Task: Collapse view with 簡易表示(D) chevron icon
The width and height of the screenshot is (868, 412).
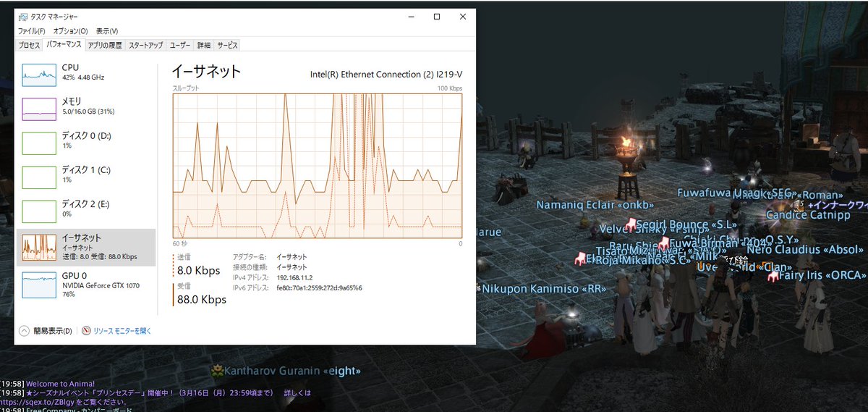Action: coord(24,331)
